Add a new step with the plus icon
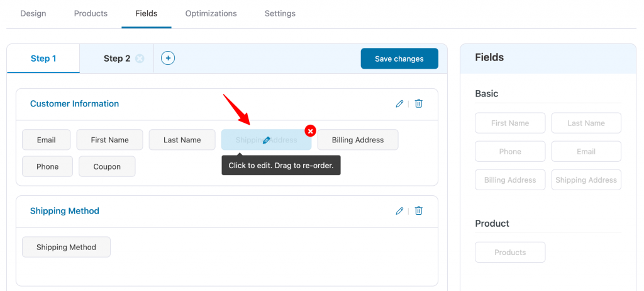 pos(167,58)
